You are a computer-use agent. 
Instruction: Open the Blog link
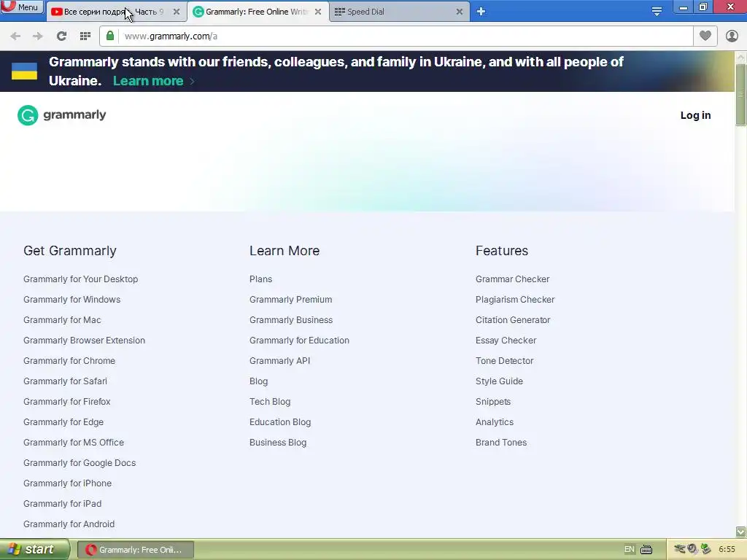point(259,381)
